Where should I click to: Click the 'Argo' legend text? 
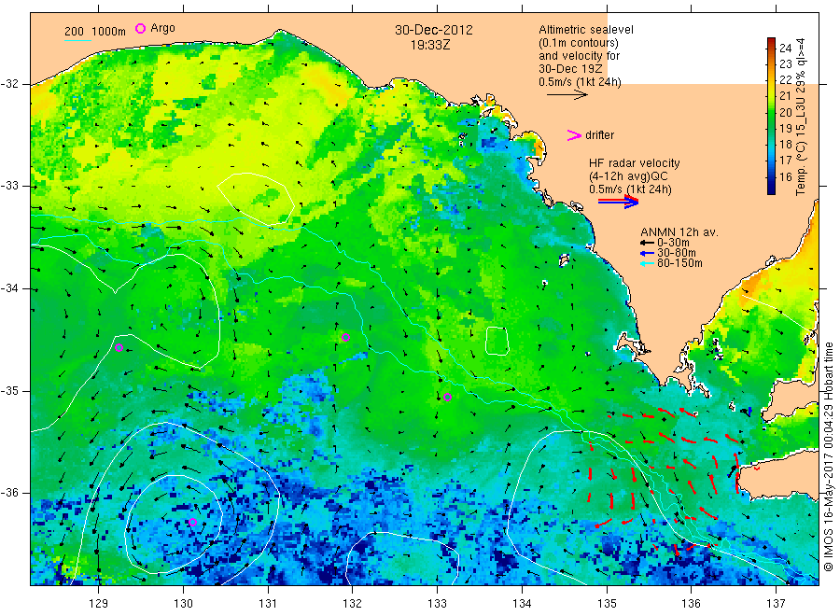pos(162,28)
